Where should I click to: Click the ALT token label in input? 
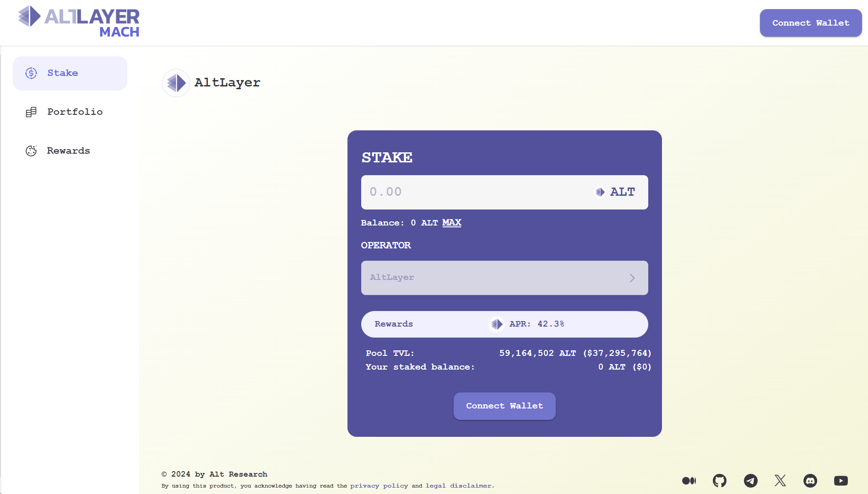click(623, 192)
